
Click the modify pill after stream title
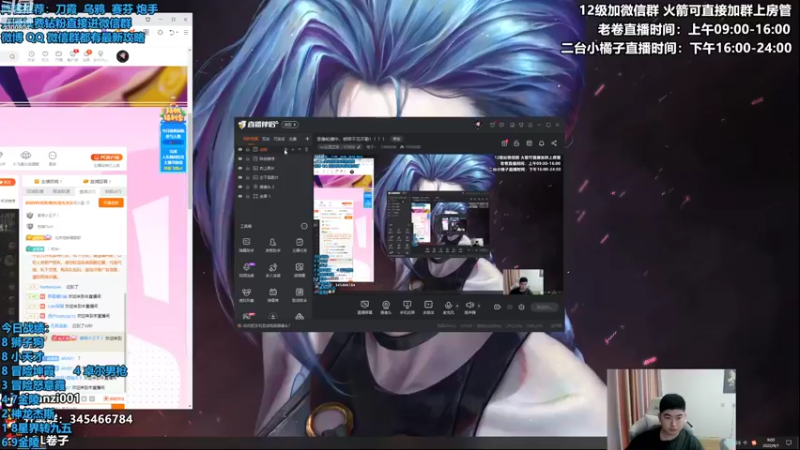click(x=396, y=139)
